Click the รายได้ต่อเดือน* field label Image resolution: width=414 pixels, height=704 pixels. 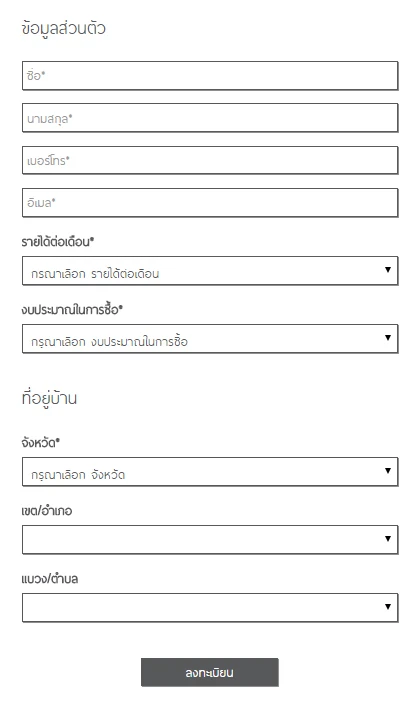(x=57, y=242)
